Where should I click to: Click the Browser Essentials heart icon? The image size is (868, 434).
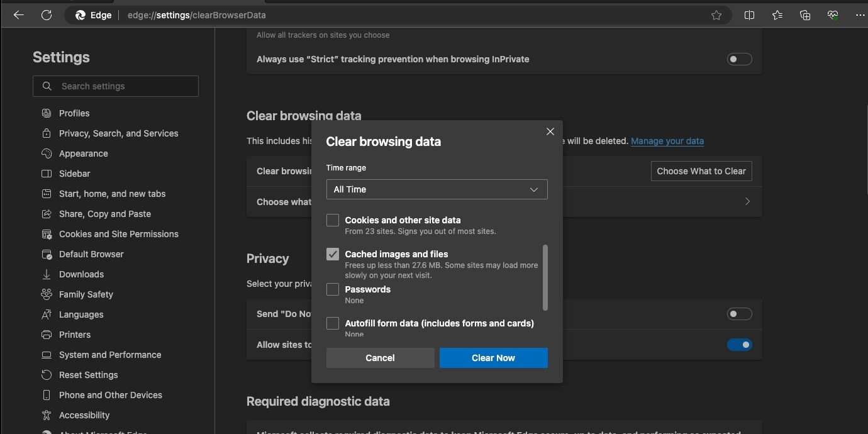(832, 14)
